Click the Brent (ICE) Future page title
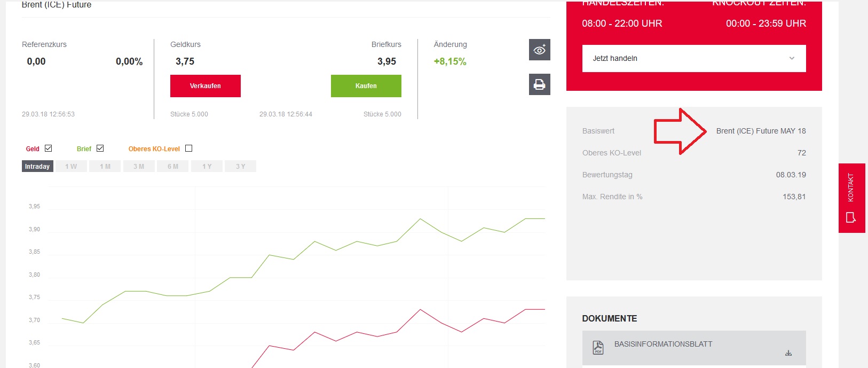 pos(57,5)
